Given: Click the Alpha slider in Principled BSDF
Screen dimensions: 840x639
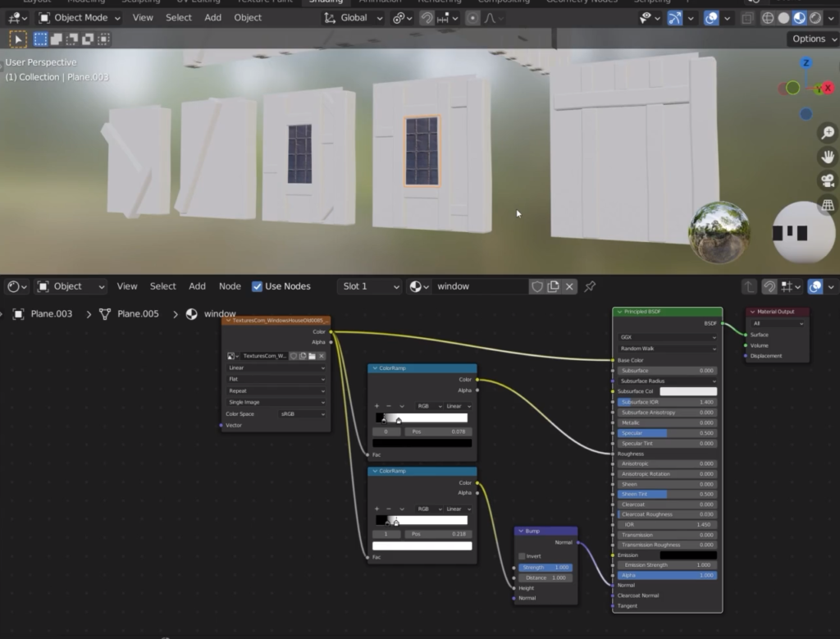Looking at the screenshot, I should 668,575.
